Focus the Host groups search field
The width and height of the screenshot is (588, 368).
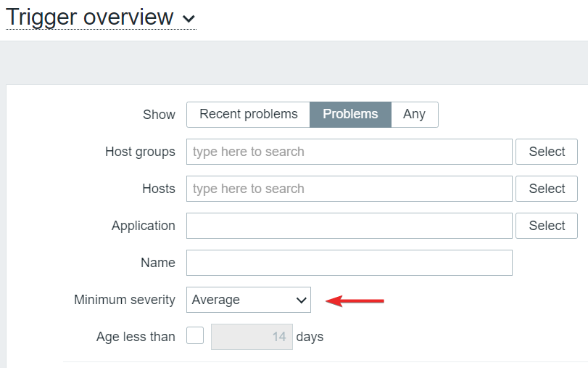[349, 152]
